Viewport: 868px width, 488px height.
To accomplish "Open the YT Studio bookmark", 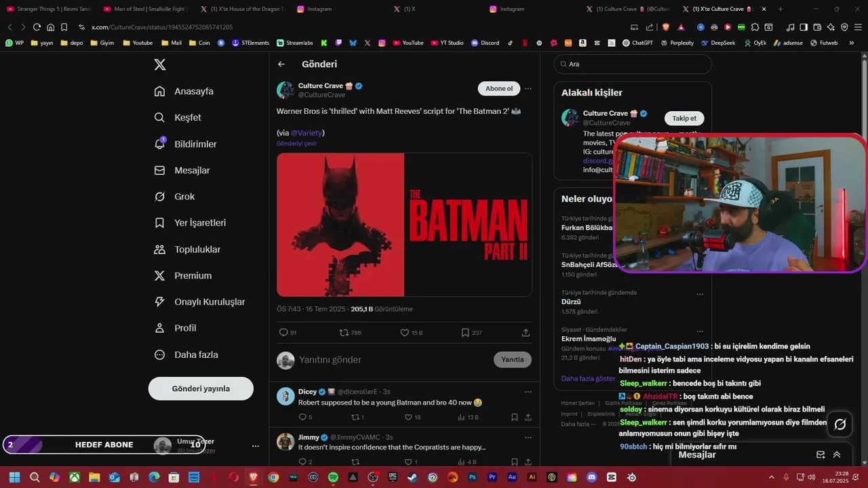I will (447, 43).
